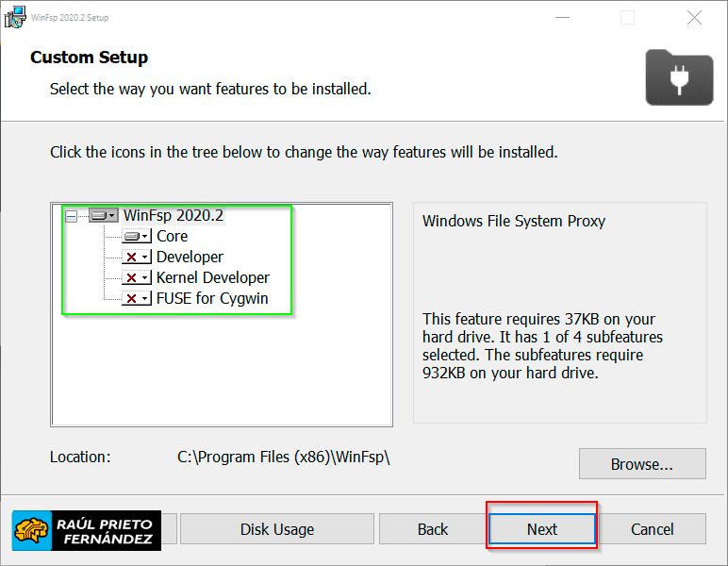728x566 pixels.
Task: Go back with the Back button
Action: pyautogui.click(x=433, y=529)
